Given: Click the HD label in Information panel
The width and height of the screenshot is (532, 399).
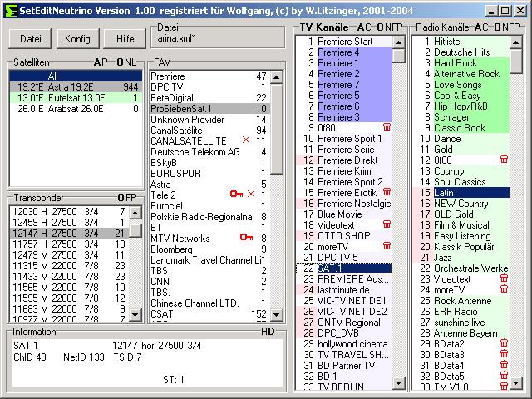Looking at the screenshot, I should pyautogui.click(x=268, y=332).
